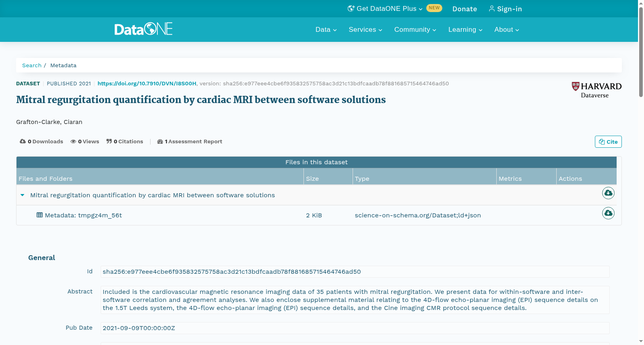Open the DOI link 10.7910/DVN/I8S00H
Viewport: 644px width, 345px height.
point(147,83)
